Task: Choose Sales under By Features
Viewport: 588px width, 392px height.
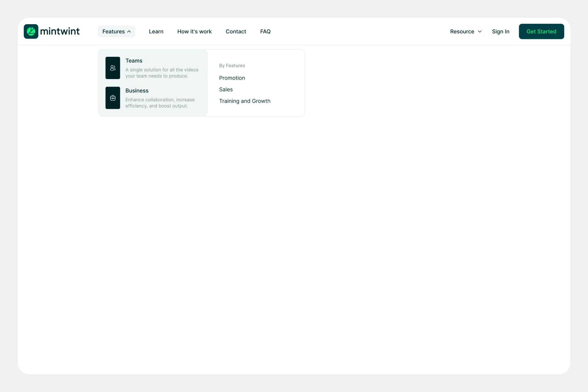Action: pyautogui.click(x=226, y=90)
